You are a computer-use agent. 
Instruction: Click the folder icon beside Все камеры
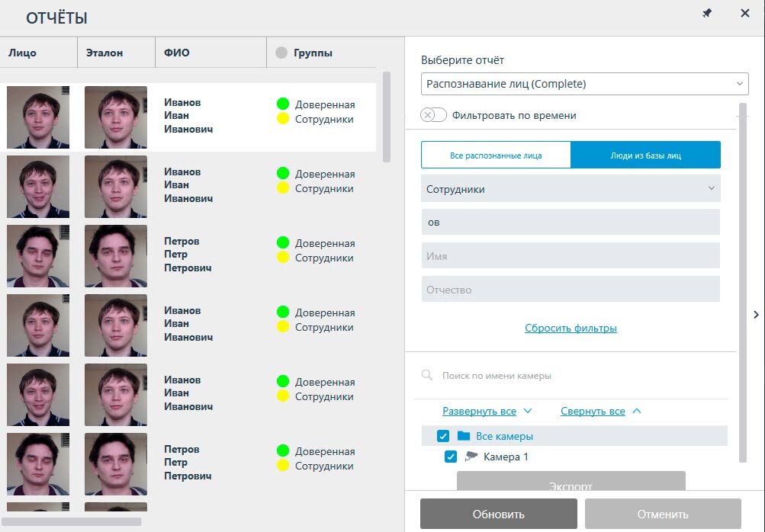coord(464,437)
